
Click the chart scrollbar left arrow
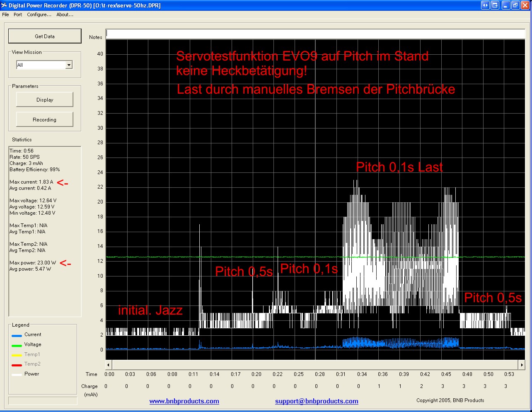coord(109,365)
